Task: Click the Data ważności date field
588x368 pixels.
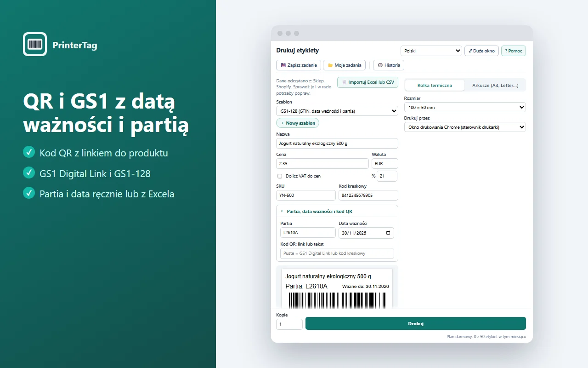Action: click(366, 233)
